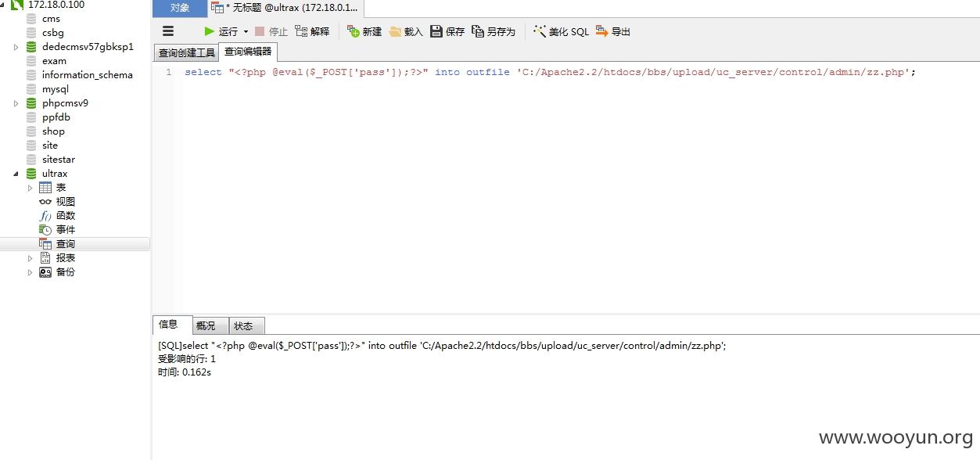Select the information_schema database
The image size is (980, 460).
click(88, 75)
